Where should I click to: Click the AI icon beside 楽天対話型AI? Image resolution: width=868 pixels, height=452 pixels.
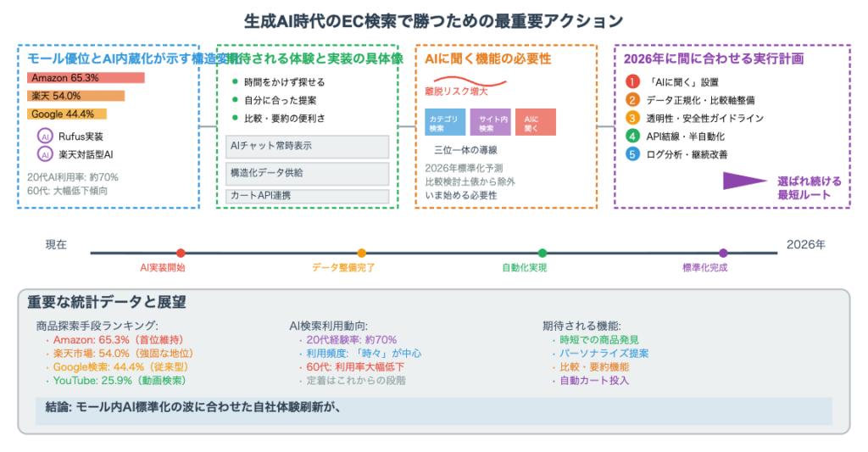(45, 154)
